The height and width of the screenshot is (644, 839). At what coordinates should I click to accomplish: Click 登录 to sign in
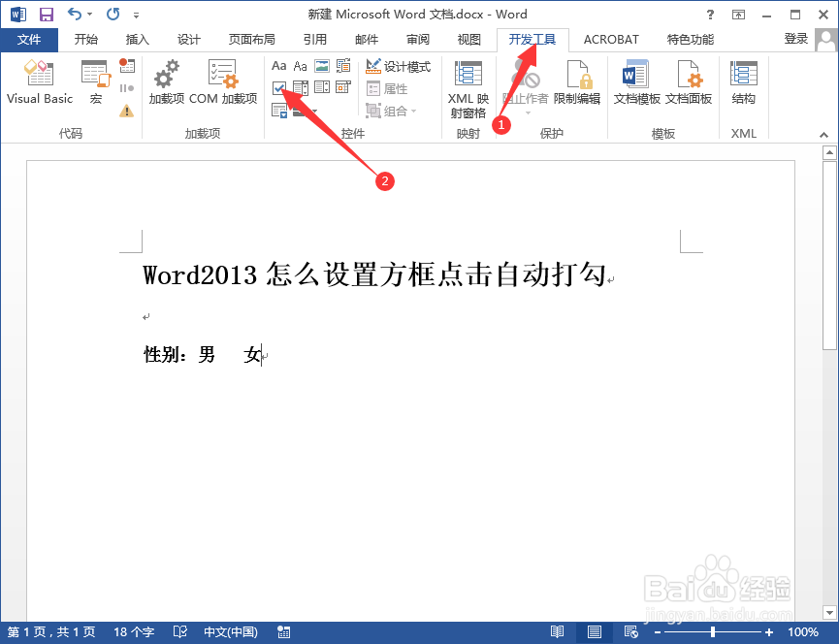click(x=795, y=39)
